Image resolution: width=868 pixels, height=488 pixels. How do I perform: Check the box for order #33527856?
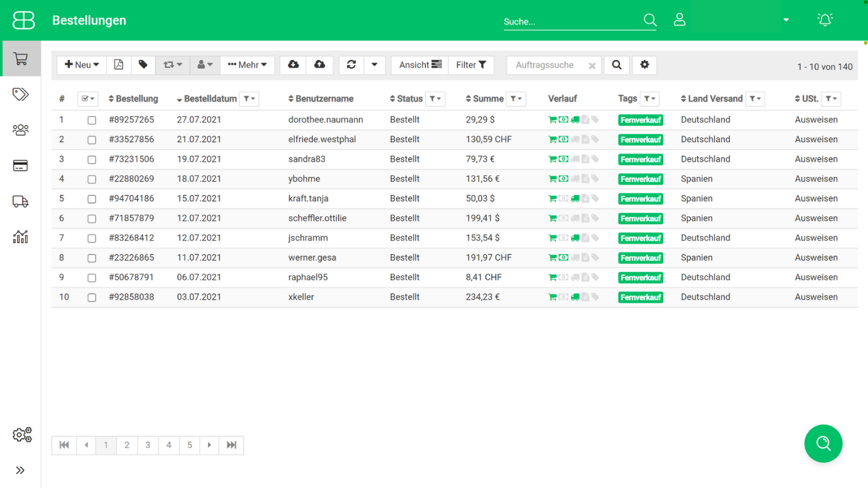(x=92, y=140)
